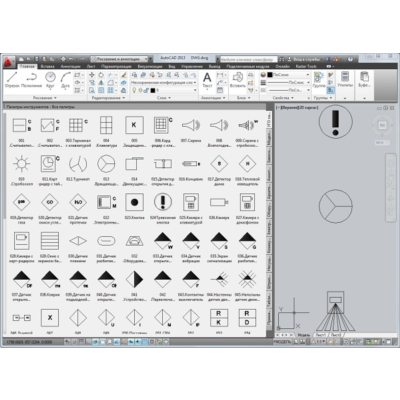Expand the Редактирование panel
Screen dimensions: 400x400
[x=109, y=98]
